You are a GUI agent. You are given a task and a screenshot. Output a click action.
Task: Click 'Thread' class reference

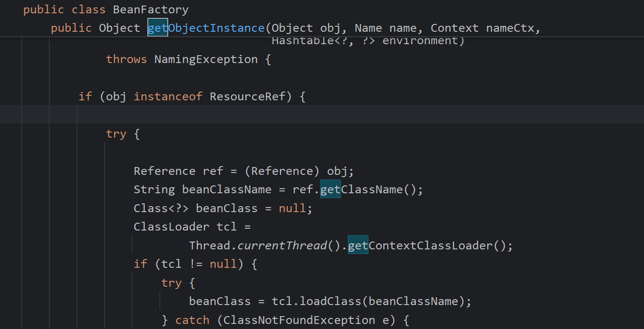pyautogui.click(x=210, y=246)
